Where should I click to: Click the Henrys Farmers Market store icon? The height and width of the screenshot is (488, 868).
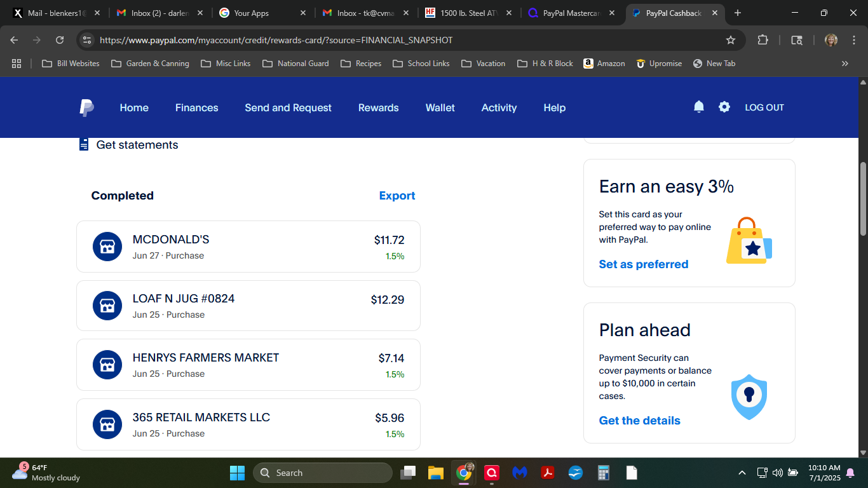point(107,365)
